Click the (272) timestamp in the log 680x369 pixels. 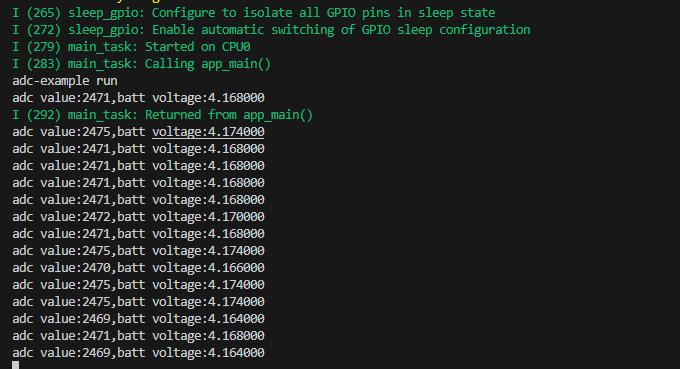point(43,30)
